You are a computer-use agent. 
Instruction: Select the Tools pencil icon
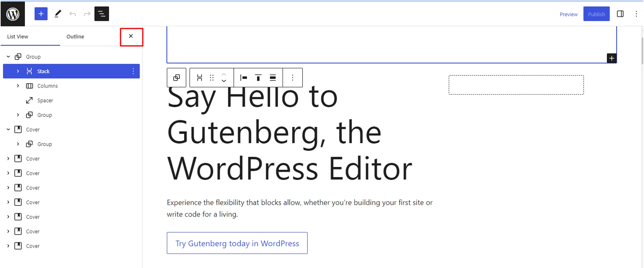[58, 14]
